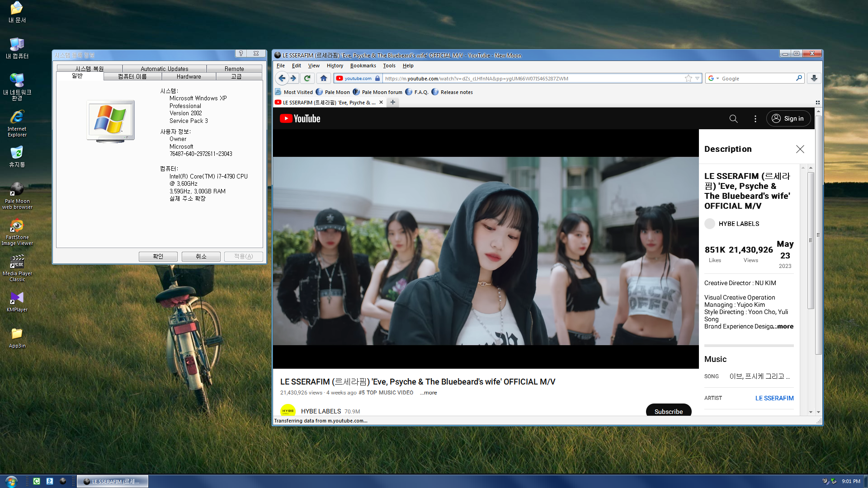Image resolution: width=868 pixels, height=488 pixels.
Task: Launch FastStone Image Viewer shortcut
Action: pyautogui.click(x=17, y=232)
